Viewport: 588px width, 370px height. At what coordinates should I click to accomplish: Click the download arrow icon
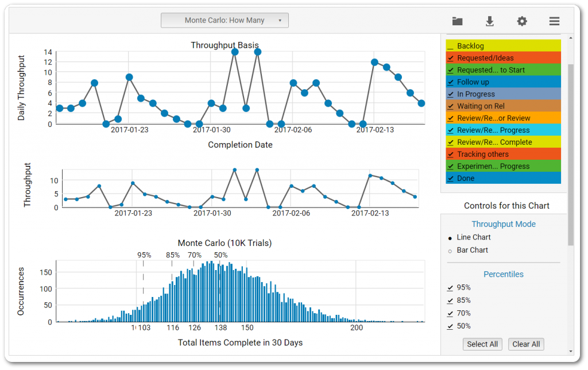pyautogui.click(x=489, y=21)
